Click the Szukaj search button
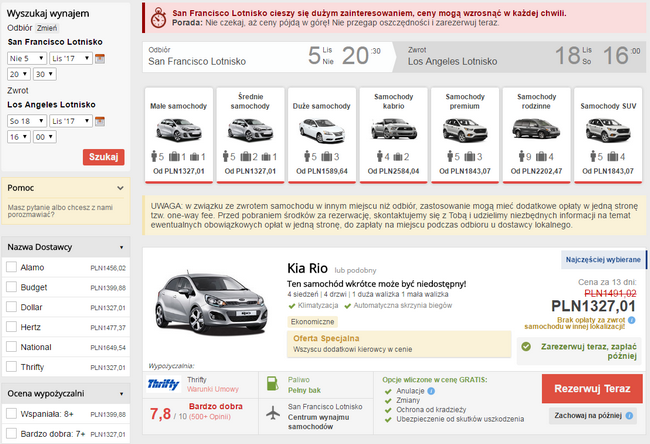 point(103,157)
